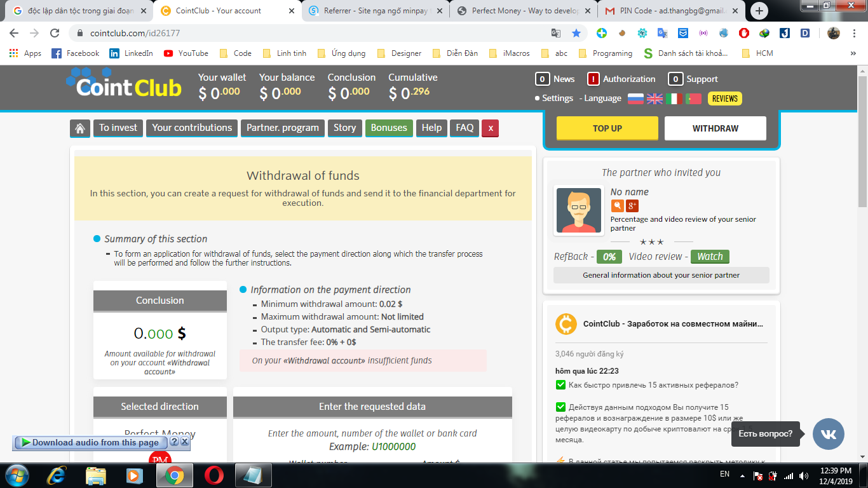Open the partner's search icon

tap(617, 205)
